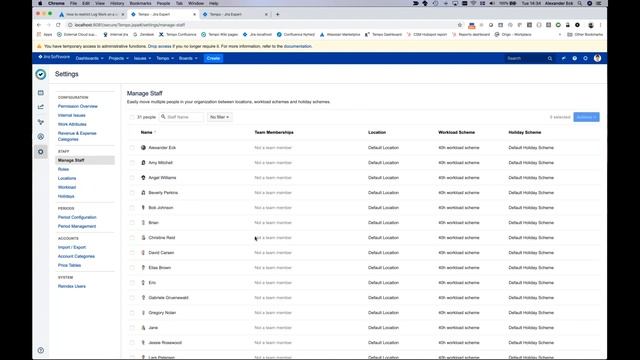Image resolution: width=640 pixels, height=360 pixels.
Task: Click Jira header Search field
Action: (x=529, y=58)
